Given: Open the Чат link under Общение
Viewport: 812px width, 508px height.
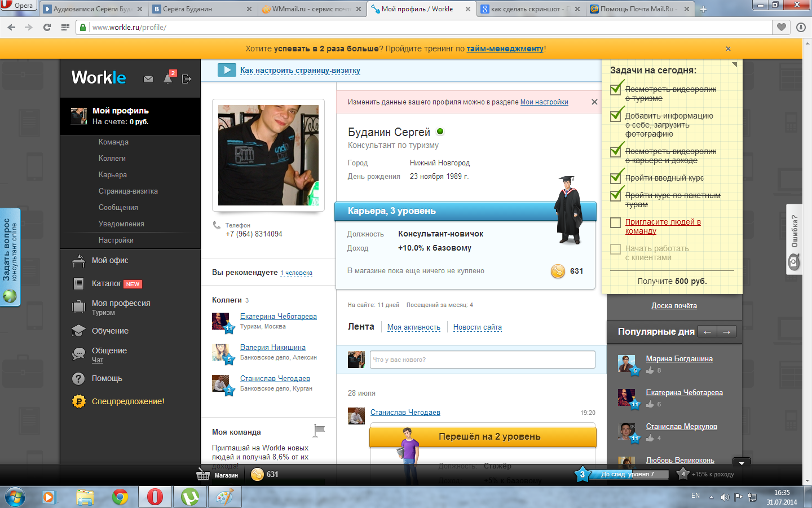Looking at the screenshot, I should click(x=98, y=360).
